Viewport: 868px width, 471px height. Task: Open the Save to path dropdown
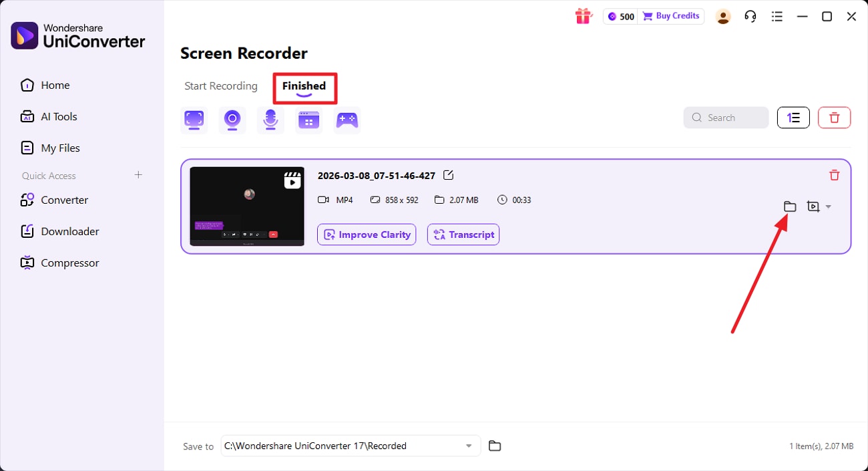[469, 446]
